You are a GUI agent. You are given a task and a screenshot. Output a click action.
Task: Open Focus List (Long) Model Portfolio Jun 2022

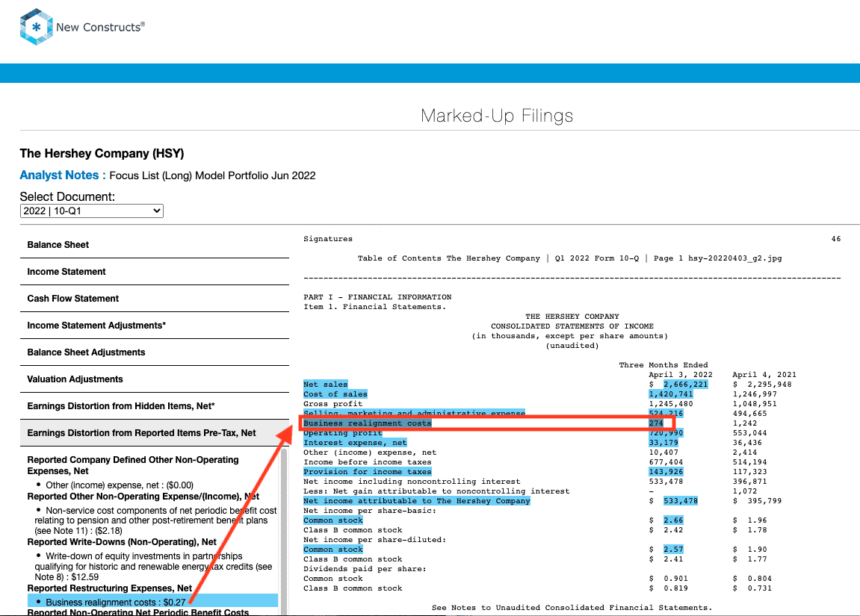point(212,176)
